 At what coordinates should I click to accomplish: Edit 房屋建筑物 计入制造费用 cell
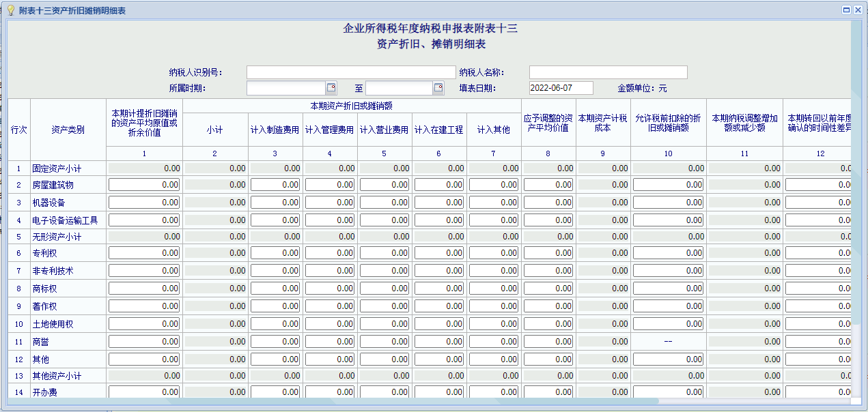(x=275, y=185)
